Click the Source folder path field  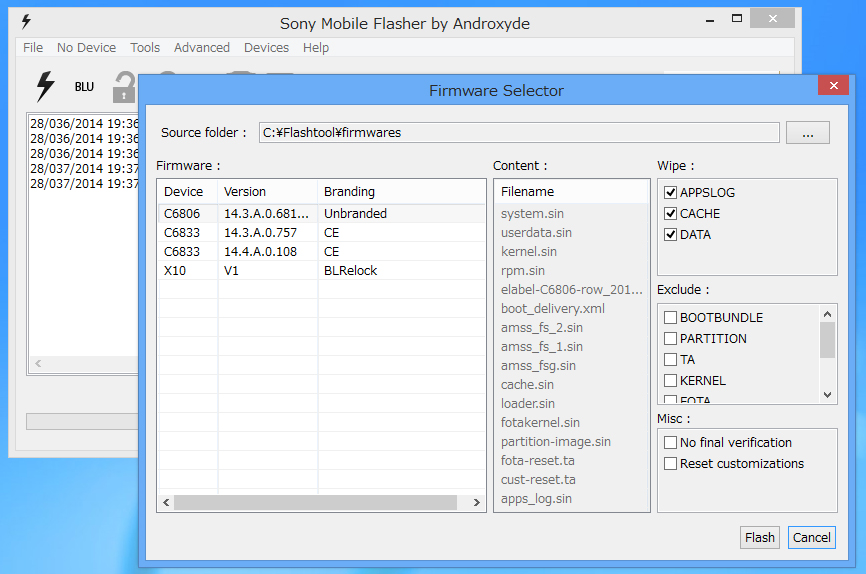(518, 133)
